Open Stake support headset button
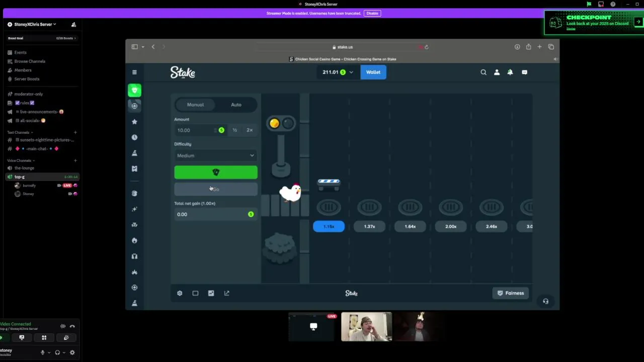The width and height of the screenshot is (644, 362). pos(545,301)
